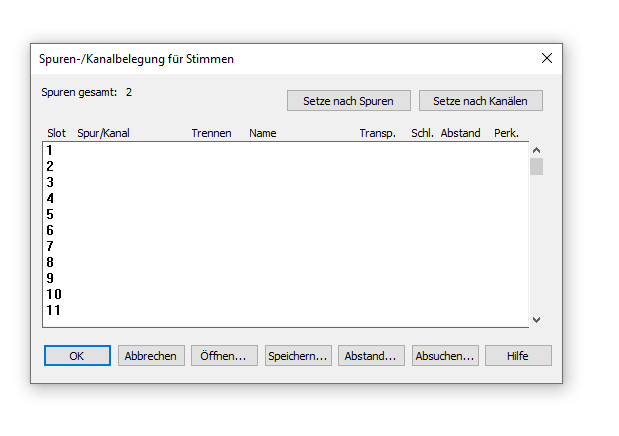
Task: Select slot 3 in the list
Action: pyautogui.click(x=285, y=182)
